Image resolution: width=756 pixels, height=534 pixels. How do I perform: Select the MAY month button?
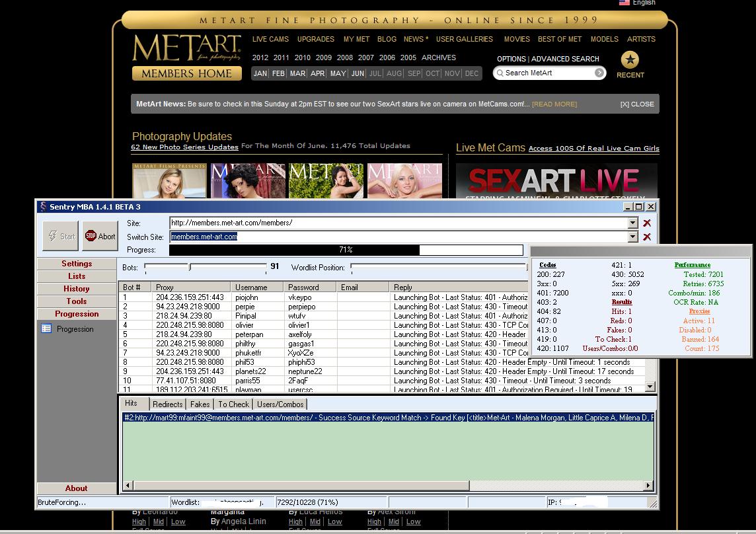(338, 73)
